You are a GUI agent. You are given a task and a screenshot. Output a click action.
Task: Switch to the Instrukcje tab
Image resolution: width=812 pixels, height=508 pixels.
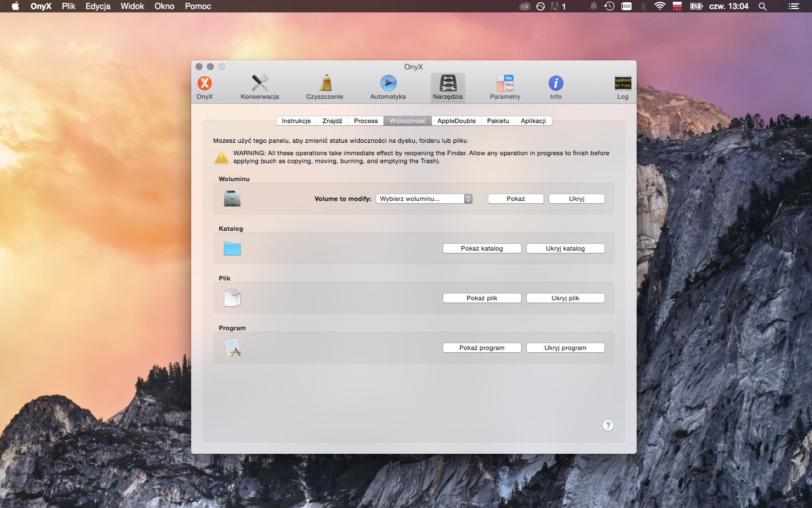point(296,121)
